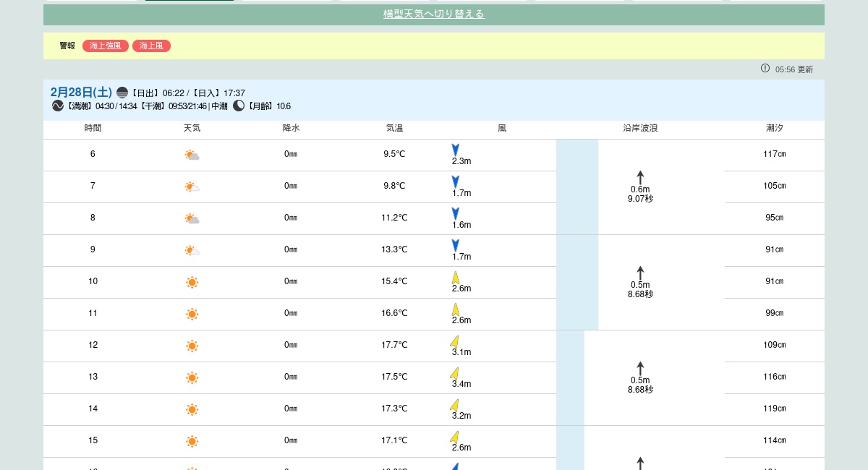Viewport: 868px width, 470px height.
Task: Click the moon phase icon beside 月齢
Action: pos(239,106)
